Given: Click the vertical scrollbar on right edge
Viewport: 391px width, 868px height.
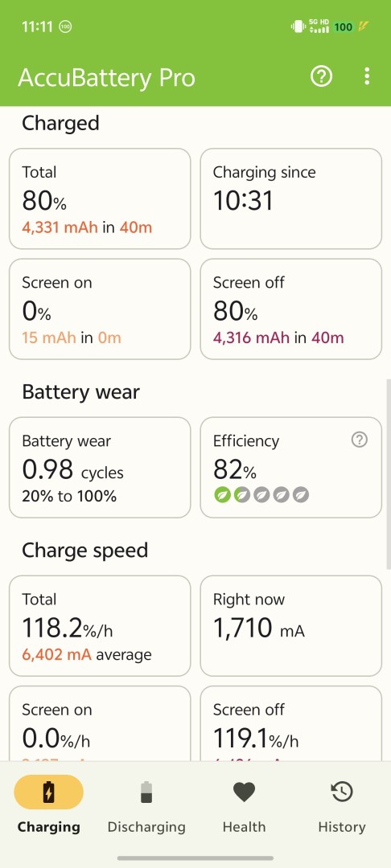Looking at the screenshot, I should pyautogui.click(x=389, y=474).
